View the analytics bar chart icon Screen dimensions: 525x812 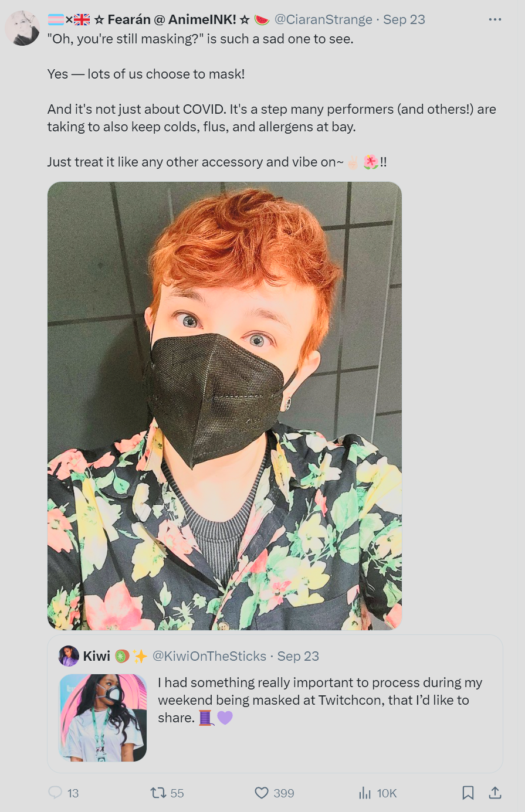tap(365, 793)
